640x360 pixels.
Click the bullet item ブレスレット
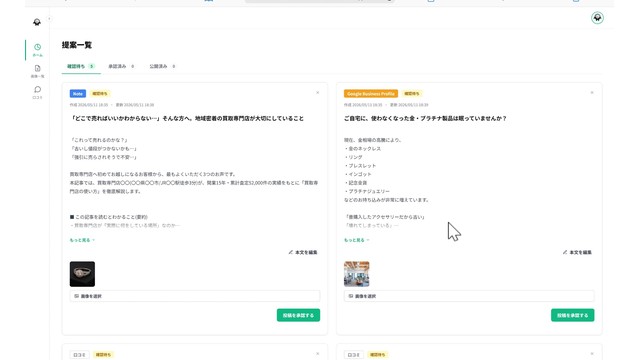pyautogui.click(x=360, y=166)
